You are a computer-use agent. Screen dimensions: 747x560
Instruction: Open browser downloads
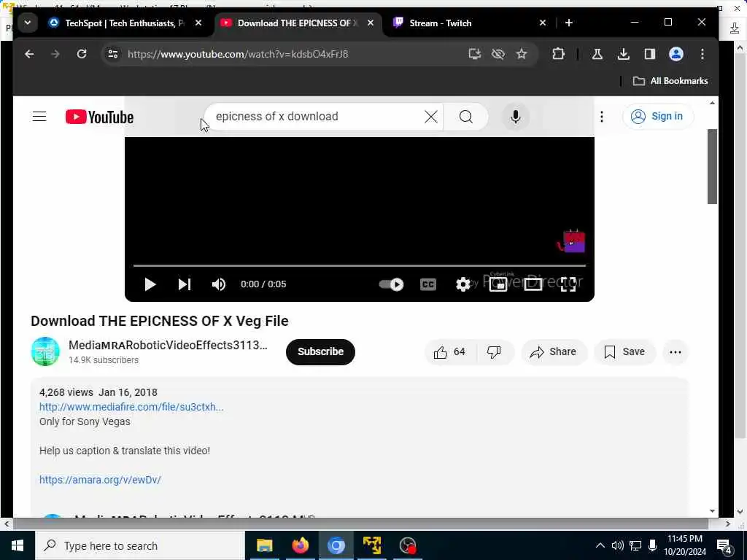[x=623, y=54]
